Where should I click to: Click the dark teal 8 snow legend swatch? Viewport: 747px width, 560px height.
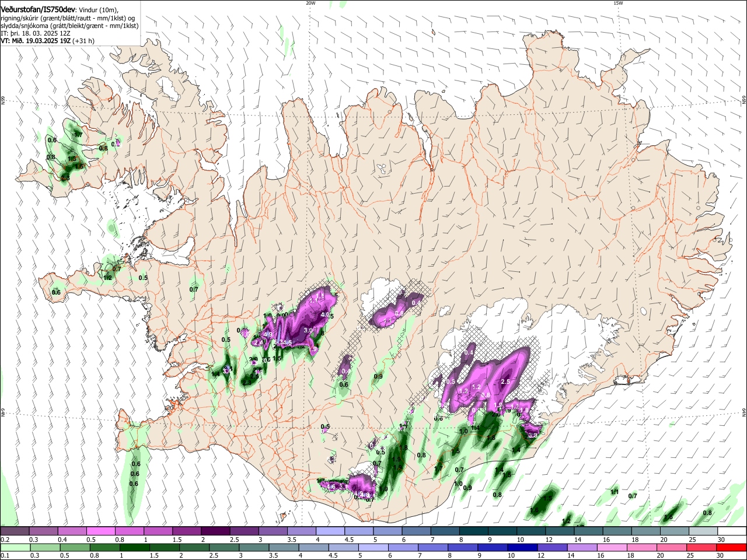tap(473, 531)
